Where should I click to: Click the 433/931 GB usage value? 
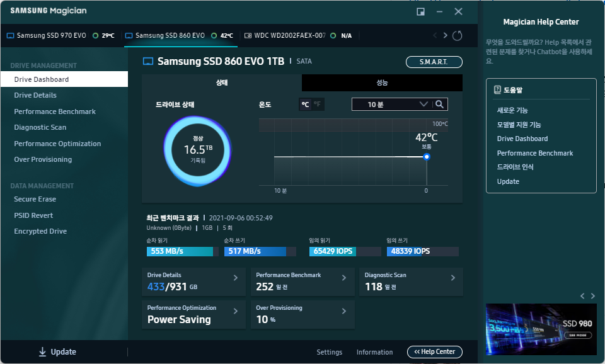click(x=172, y=287)
